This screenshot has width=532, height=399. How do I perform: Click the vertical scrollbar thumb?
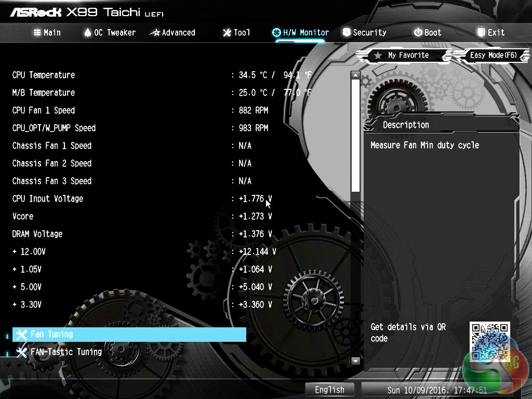click(355, 136)
